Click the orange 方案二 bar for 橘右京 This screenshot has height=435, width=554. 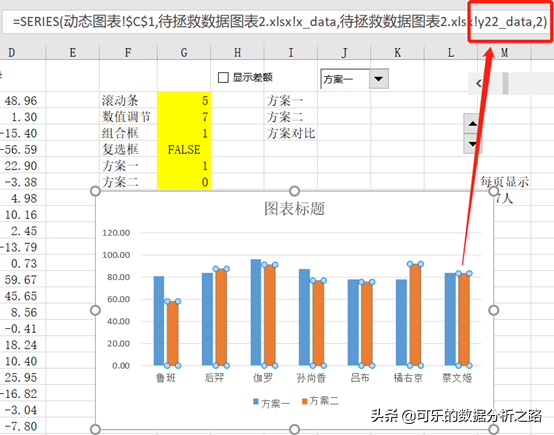(x=415, y=315)
